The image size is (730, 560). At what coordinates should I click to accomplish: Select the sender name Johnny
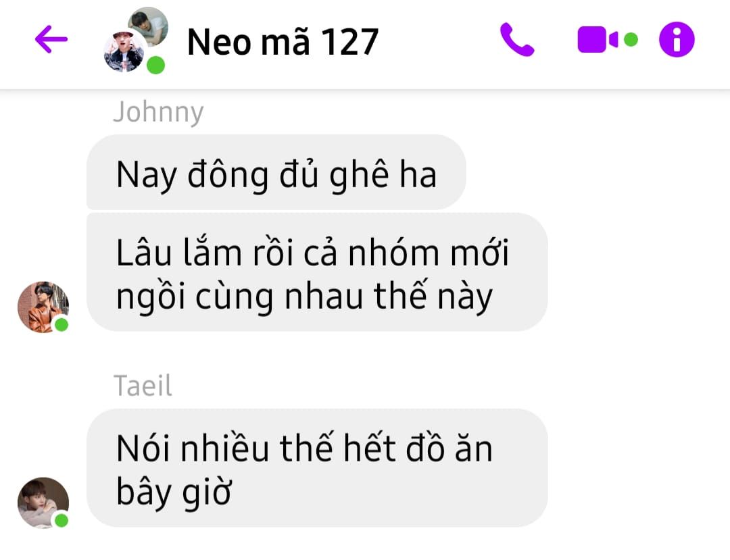click(158, 112)
